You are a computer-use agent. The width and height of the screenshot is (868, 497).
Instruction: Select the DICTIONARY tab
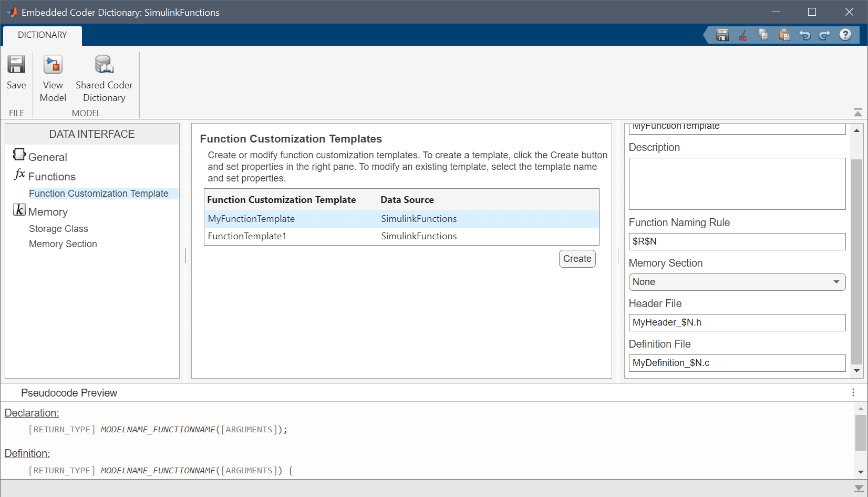coord(43,35)
